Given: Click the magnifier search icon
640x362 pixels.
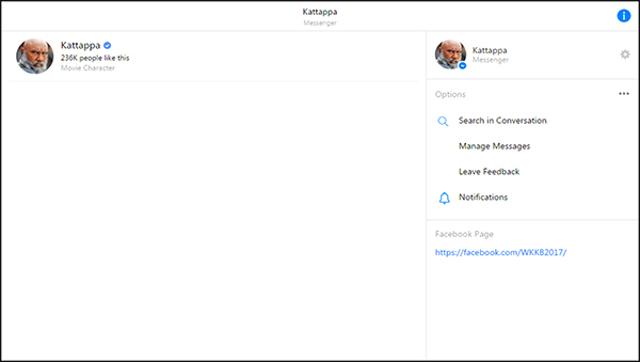Looking at the screenshot, I should [x=443, y=121].
